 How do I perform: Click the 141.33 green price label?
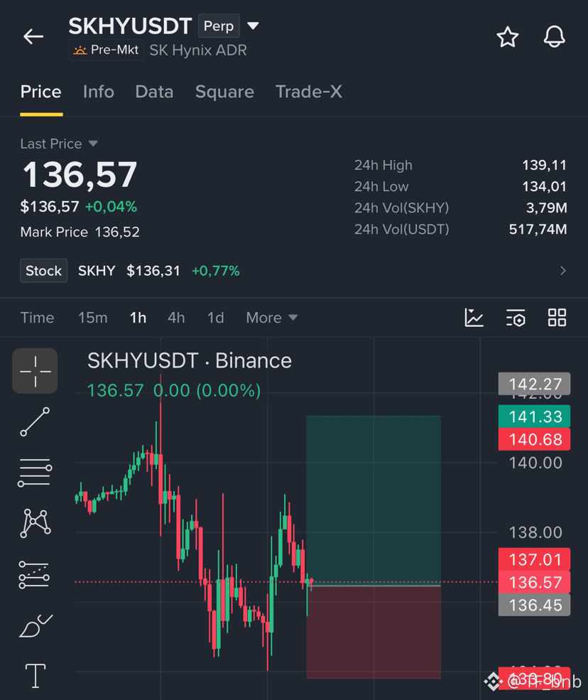535,416
